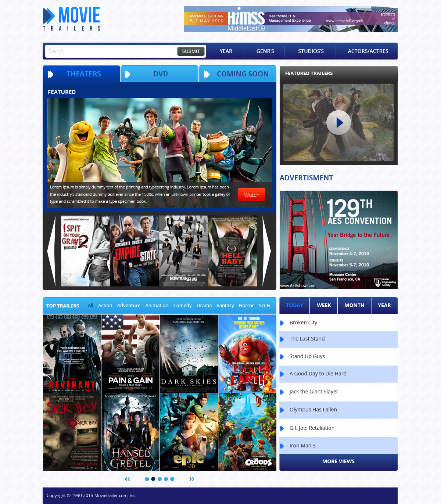Open the YEAR navigation menu
441x504 pixels.
tap(226, 51)
